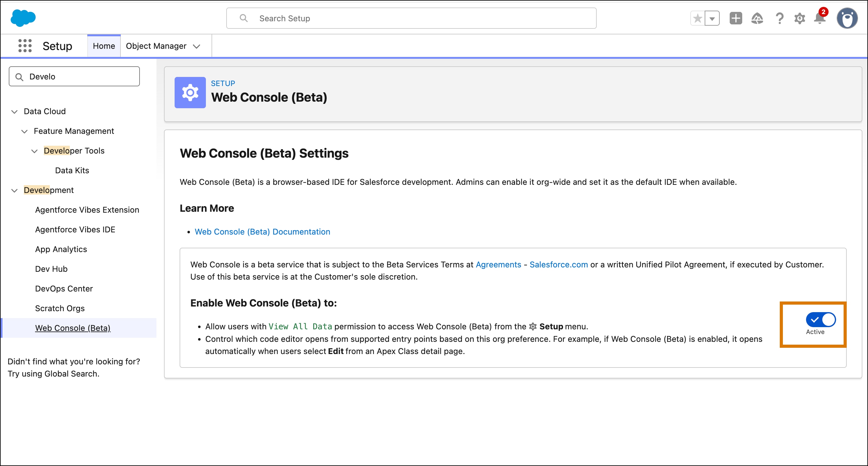Open the App Launcher waffle icon
868x466 pixels.
click(x=25, y=46)
